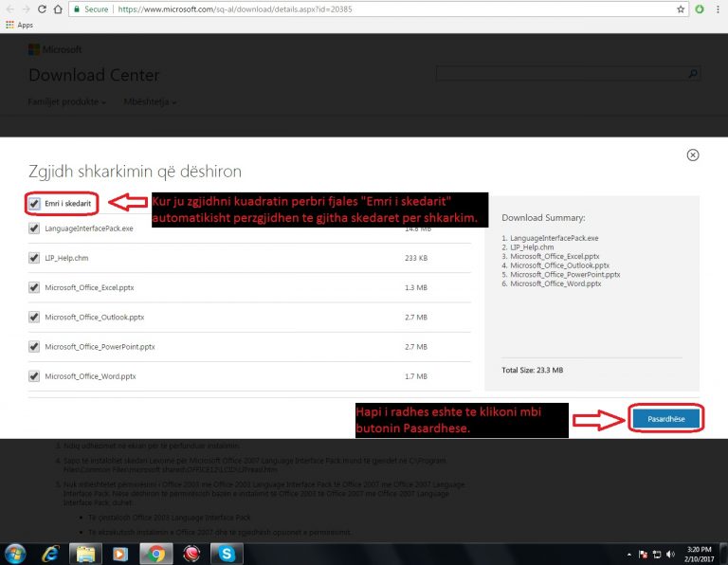Open red round app in taskbar
The height and width of the screenshot is (565, 728).
(191, 554)
